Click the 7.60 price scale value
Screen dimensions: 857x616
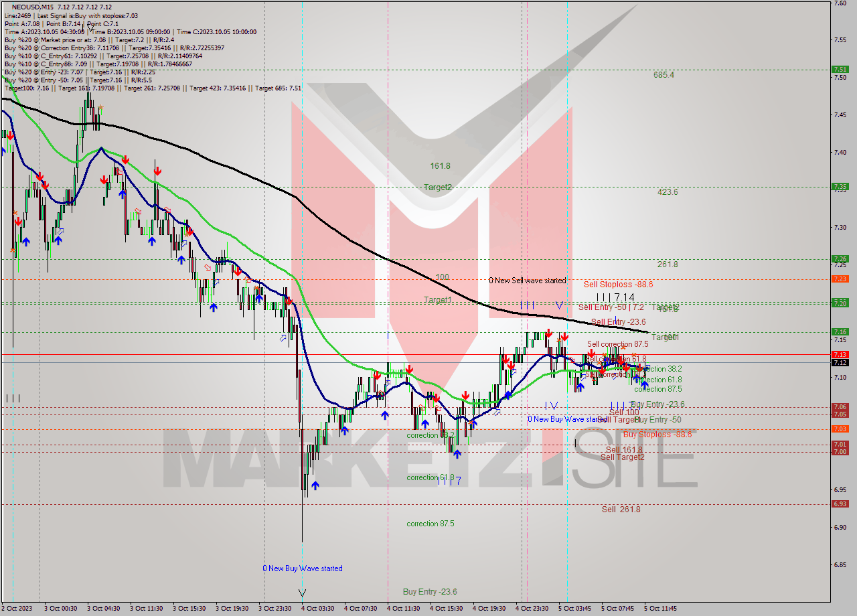pyautogui.click(x=840, y=3)
